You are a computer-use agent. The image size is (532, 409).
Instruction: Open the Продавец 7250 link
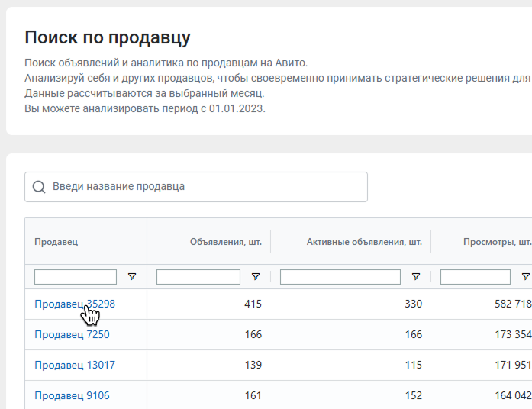(72, 334)
